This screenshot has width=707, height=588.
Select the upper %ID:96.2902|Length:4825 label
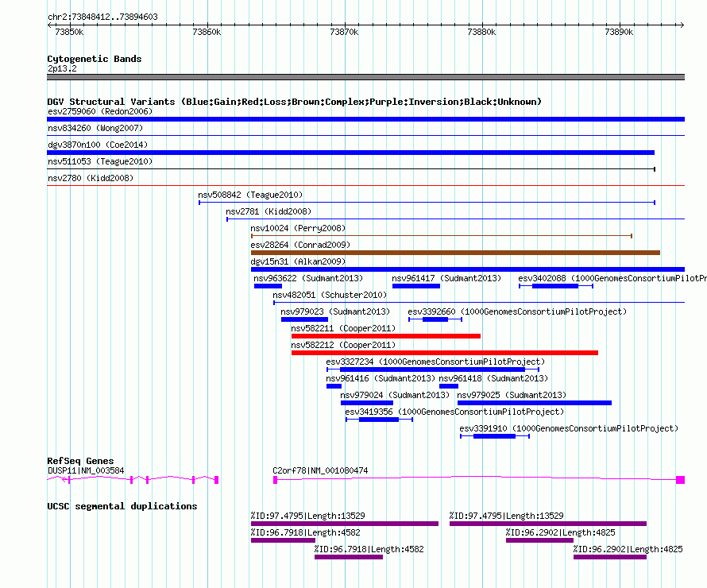tap(561, 532)
